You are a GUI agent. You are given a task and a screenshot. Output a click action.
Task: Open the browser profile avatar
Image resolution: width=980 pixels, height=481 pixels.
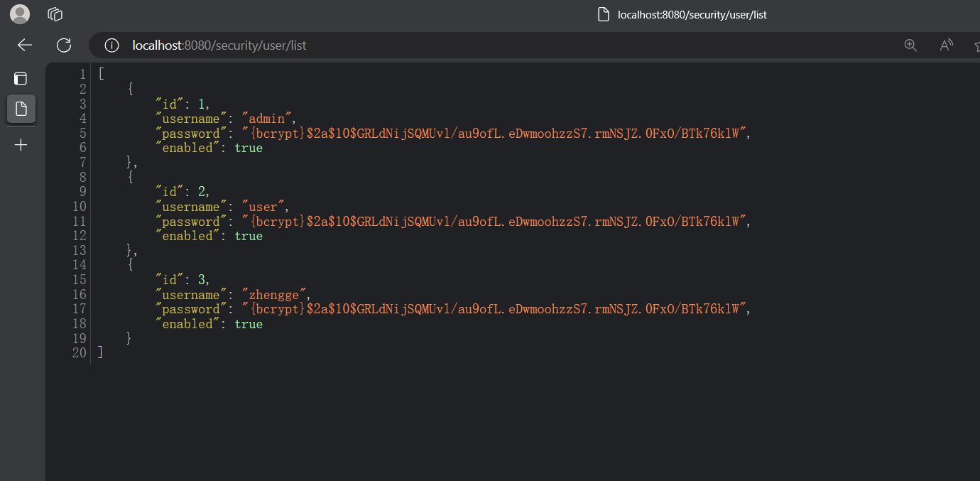point(20,14)
